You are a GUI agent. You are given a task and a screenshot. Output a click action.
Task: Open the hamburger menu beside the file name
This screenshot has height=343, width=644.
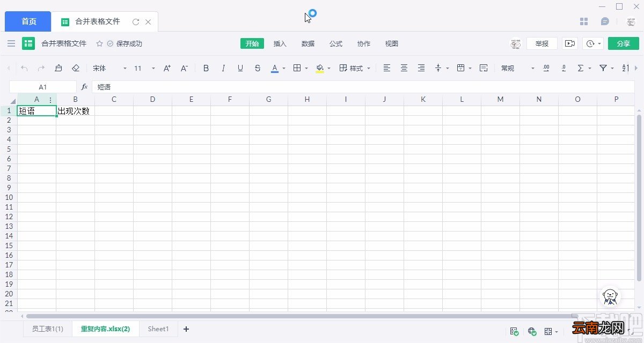click(x=11, y=43)
